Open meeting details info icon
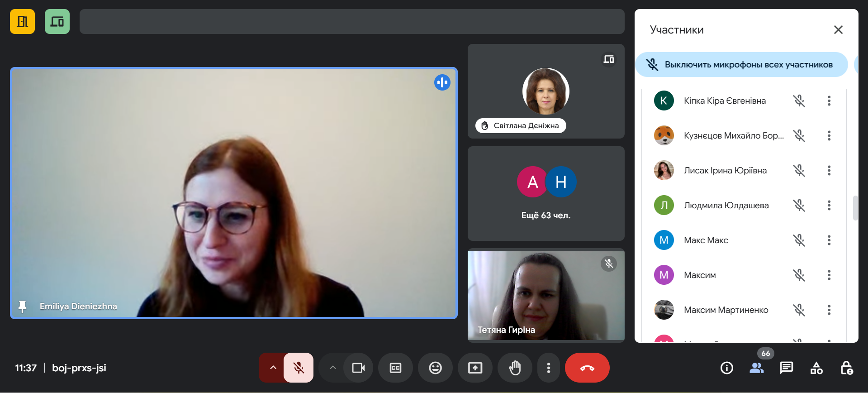 pyautogui.click(x=726, y=368)
